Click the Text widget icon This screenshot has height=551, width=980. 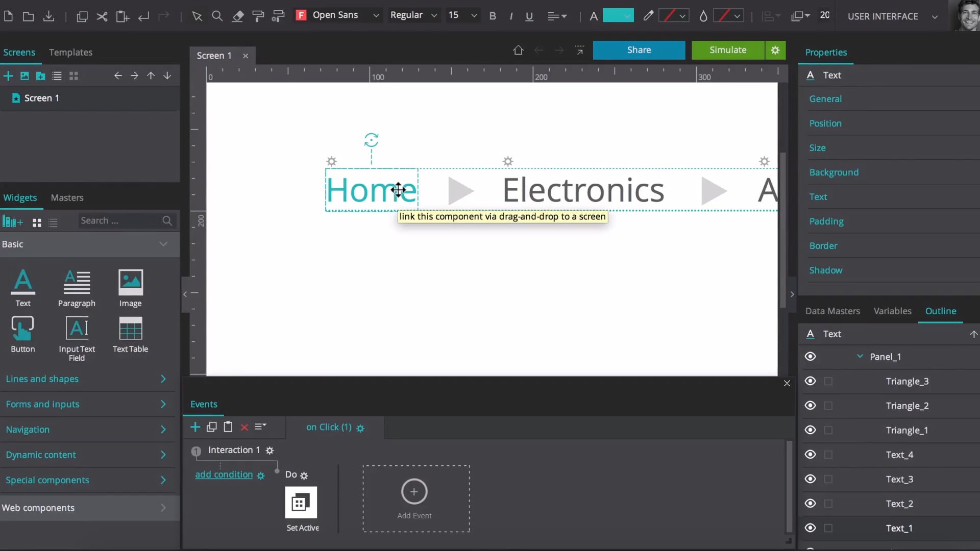pos(23,287)
